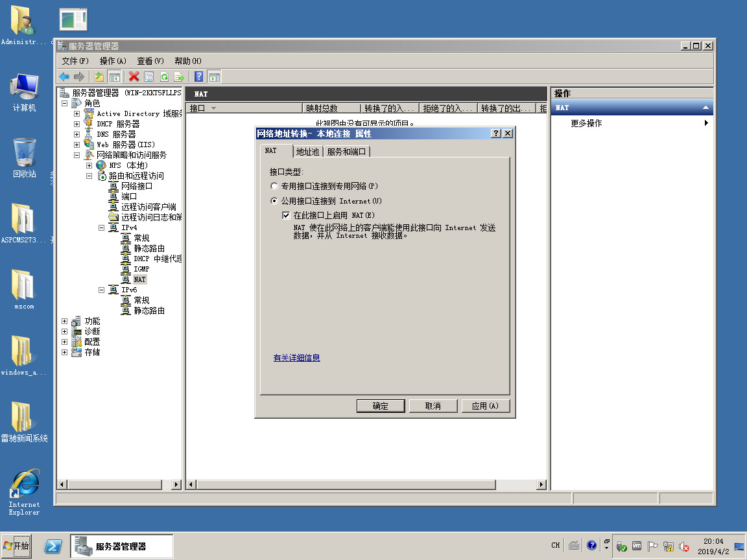Viewport: 747px width, 560px height.
Task: Collapse the IPv4 tree node
Action: tap(102, 227)
